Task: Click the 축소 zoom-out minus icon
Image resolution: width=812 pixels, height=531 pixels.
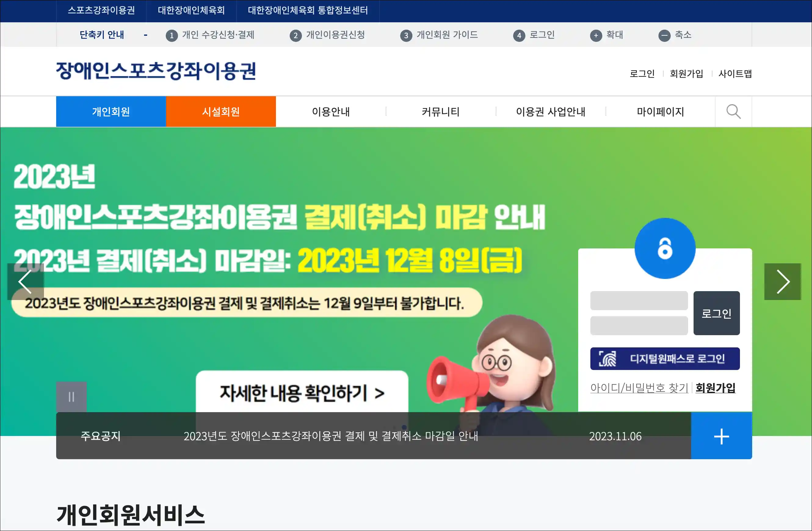Action: tap(664, 35)
